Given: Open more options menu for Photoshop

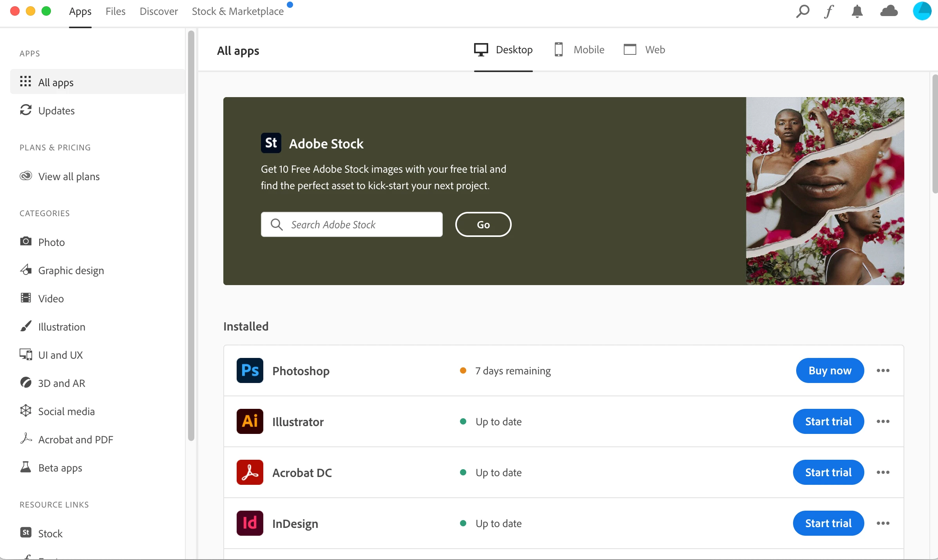Looking at the screenshot, I should (x=883, y=370).
